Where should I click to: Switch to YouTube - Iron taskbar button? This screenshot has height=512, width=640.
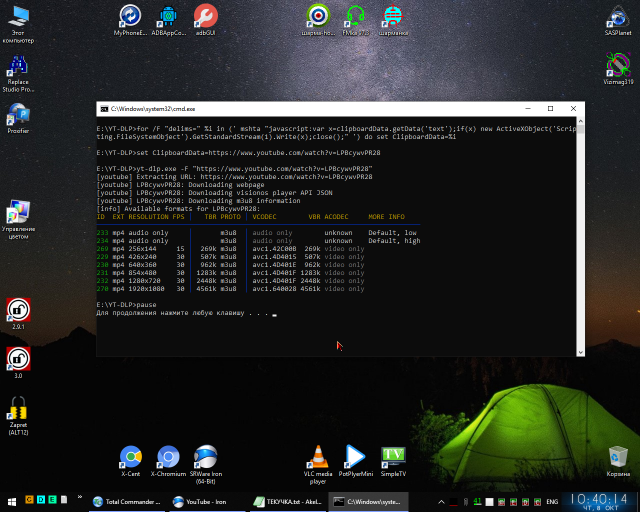(x=206, y=502)
